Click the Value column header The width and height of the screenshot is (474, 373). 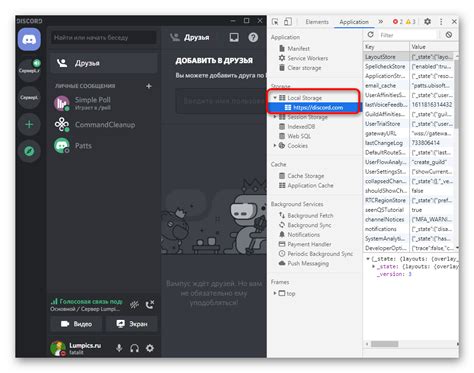point(434,47)
